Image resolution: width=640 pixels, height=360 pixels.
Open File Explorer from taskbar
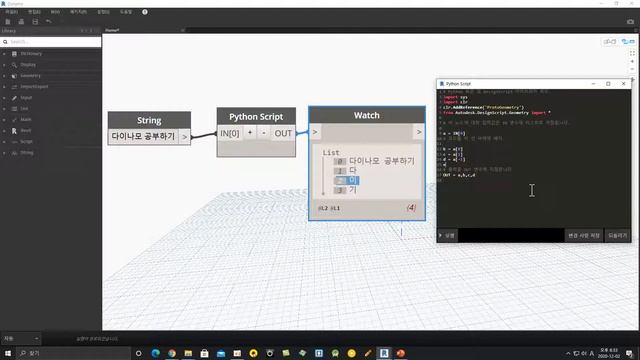(x=188, y=353)
